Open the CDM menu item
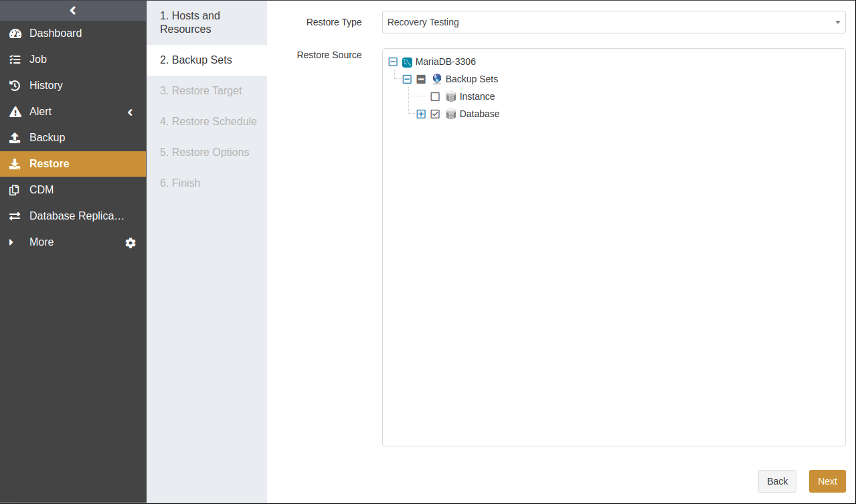The height and width of the screenshot is (504, 856). tap(73, 190)
